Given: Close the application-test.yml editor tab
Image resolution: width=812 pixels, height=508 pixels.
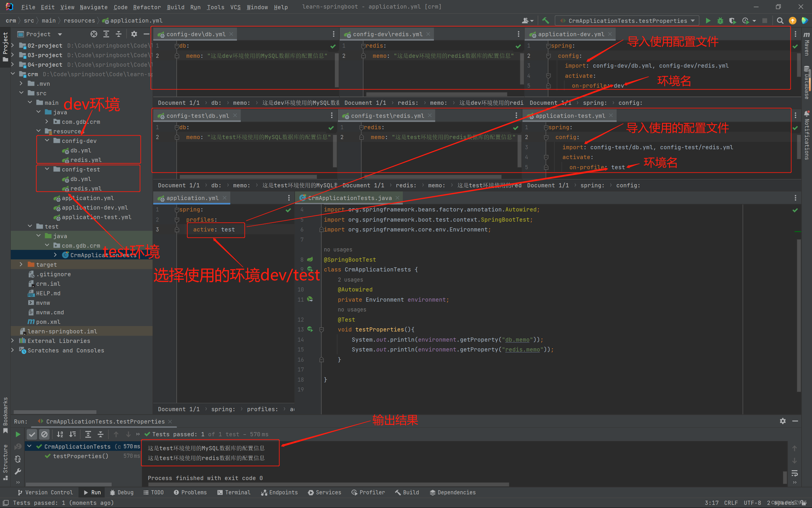Looking at the screenshot, I should pos(611,116).
